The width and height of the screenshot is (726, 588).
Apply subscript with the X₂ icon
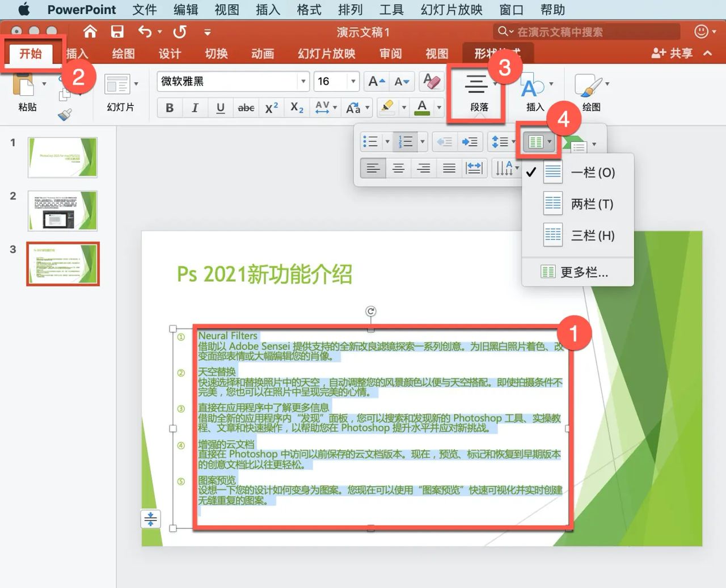click(297, 108)
